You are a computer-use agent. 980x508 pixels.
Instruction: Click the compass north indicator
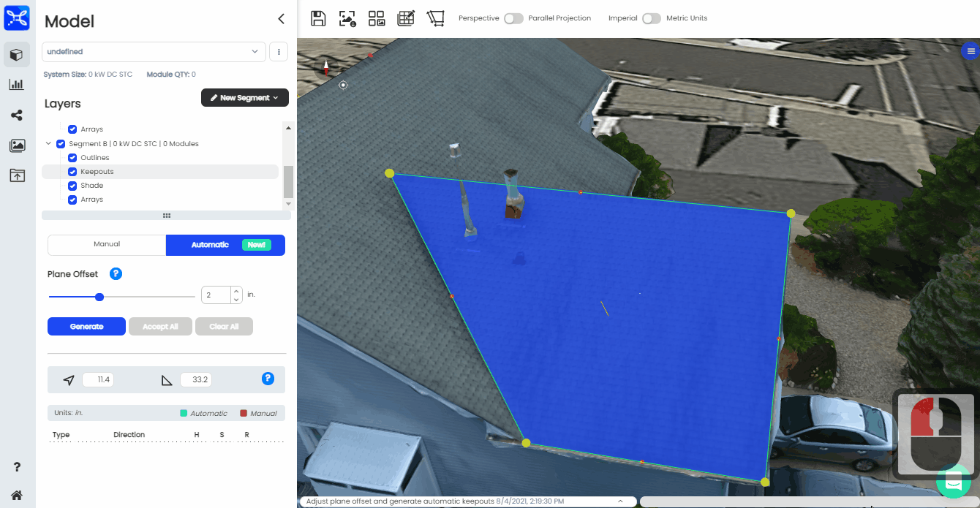point(326,67)
